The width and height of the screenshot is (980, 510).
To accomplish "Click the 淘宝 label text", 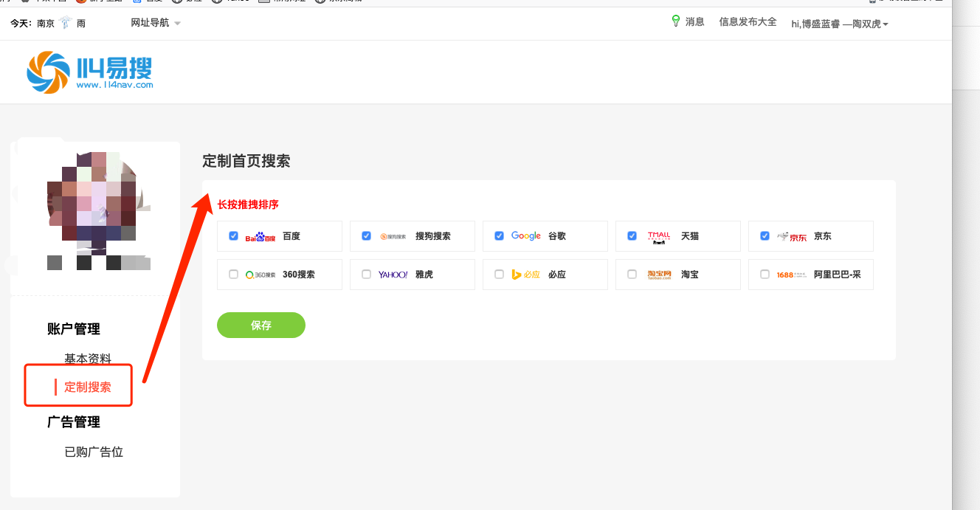I will click(690, 275).
